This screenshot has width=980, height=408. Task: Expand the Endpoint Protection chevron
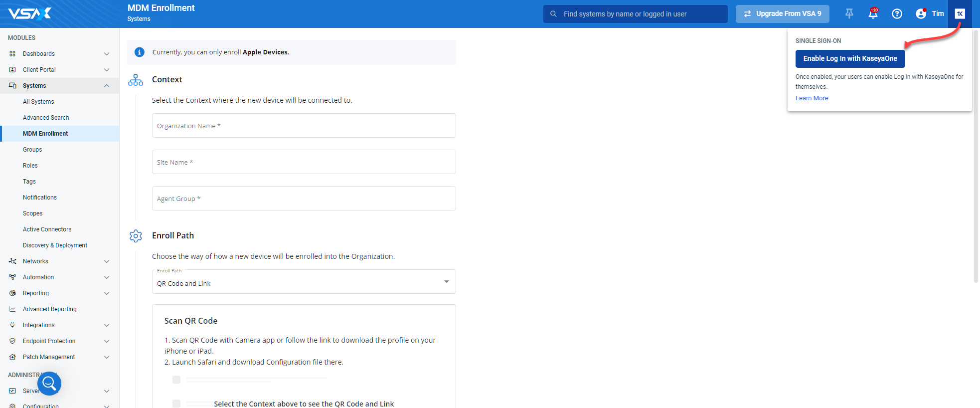(107, 341)
